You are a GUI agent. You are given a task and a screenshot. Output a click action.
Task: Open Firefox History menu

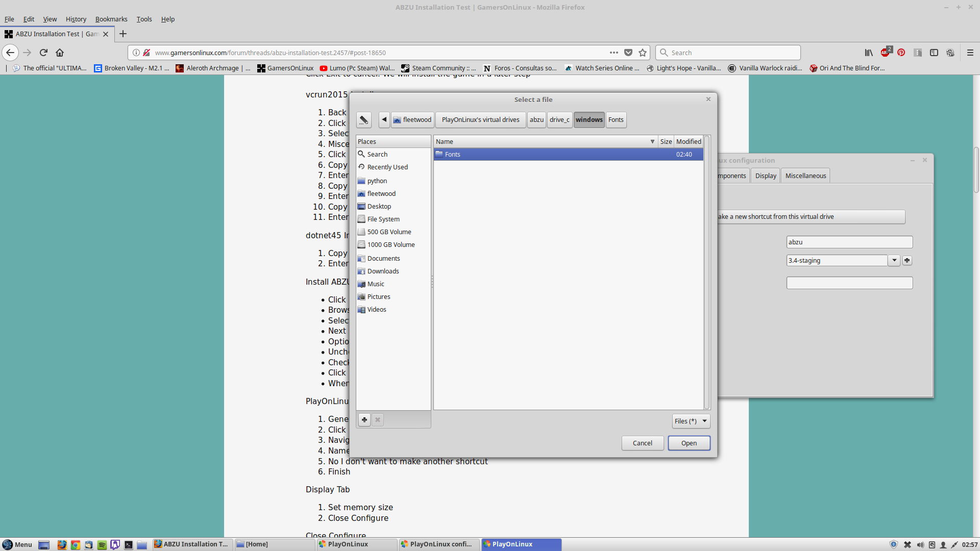point(76,19)
